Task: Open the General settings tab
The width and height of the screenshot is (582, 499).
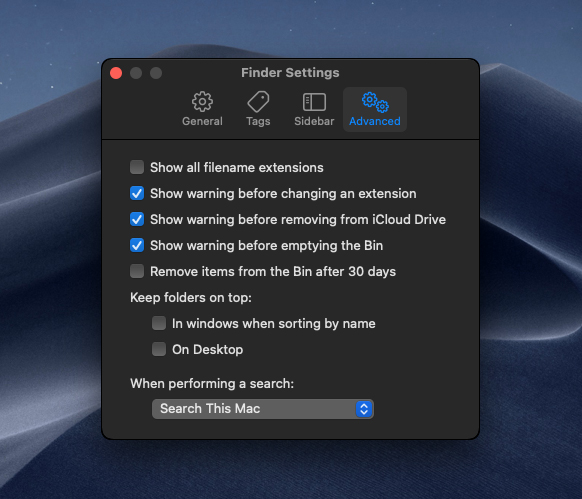Action: pyautogui.click(x=202, y=109)
